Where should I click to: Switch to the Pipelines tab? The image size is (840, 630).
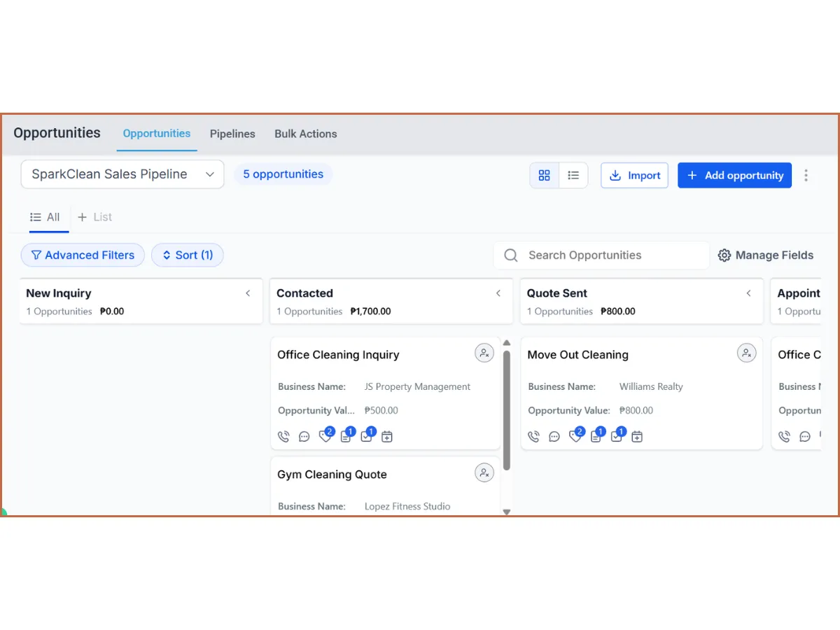[x=232, y=134]
